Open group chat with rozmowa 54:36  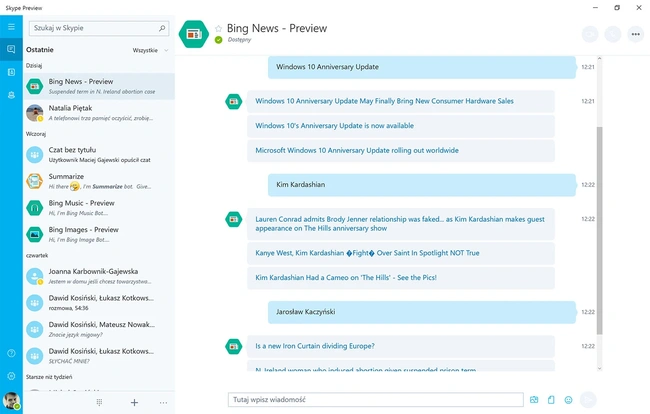pos(99,303)
